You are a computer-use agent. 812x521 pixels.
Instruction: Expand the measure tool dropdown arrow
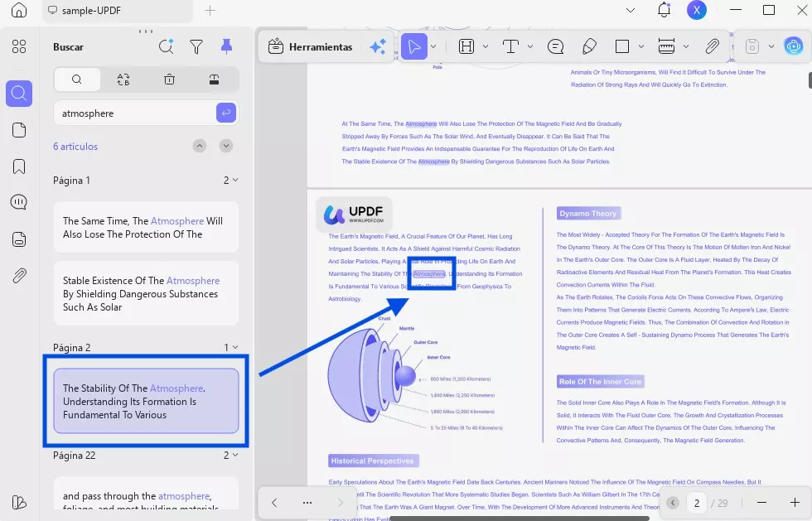pyautogui.click(x=686, y=46)
